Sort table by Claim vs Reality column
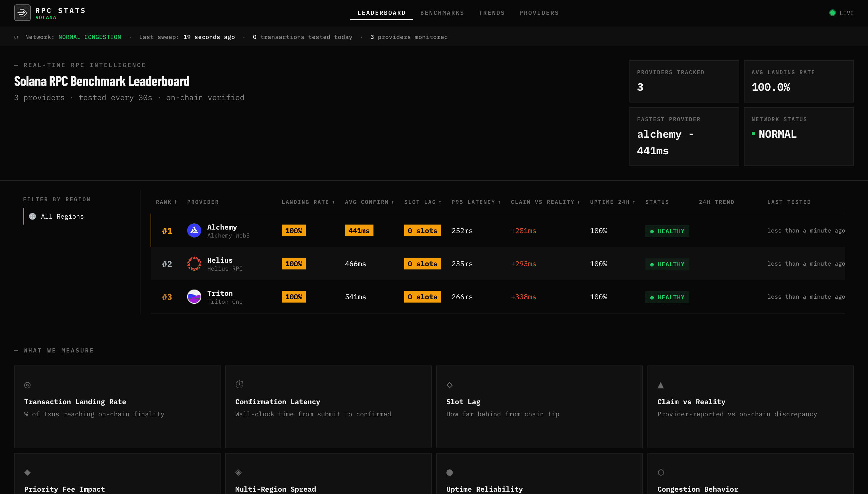The width and height of the screenshot is (868, 494). tap(545, 202)
